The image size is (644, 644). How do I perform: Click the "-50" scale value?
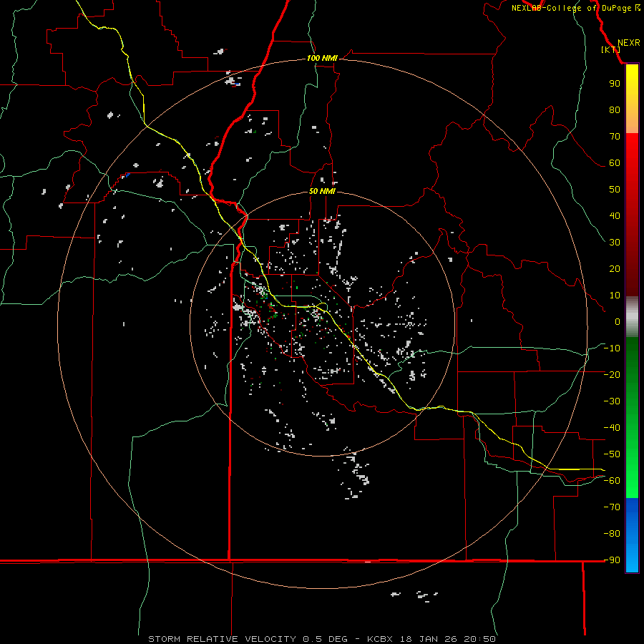coord(612,454)
